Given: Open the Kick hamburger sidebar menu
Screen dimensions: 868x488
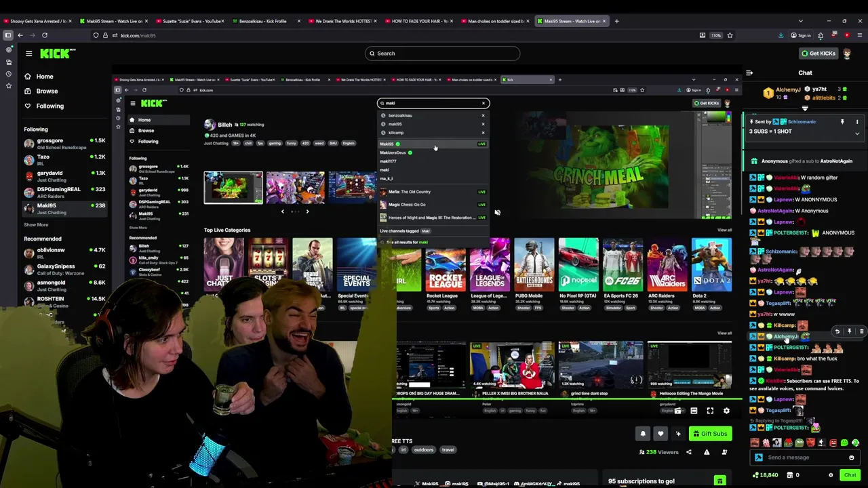Looking at the screenshot, I should [x=28, y=54].
